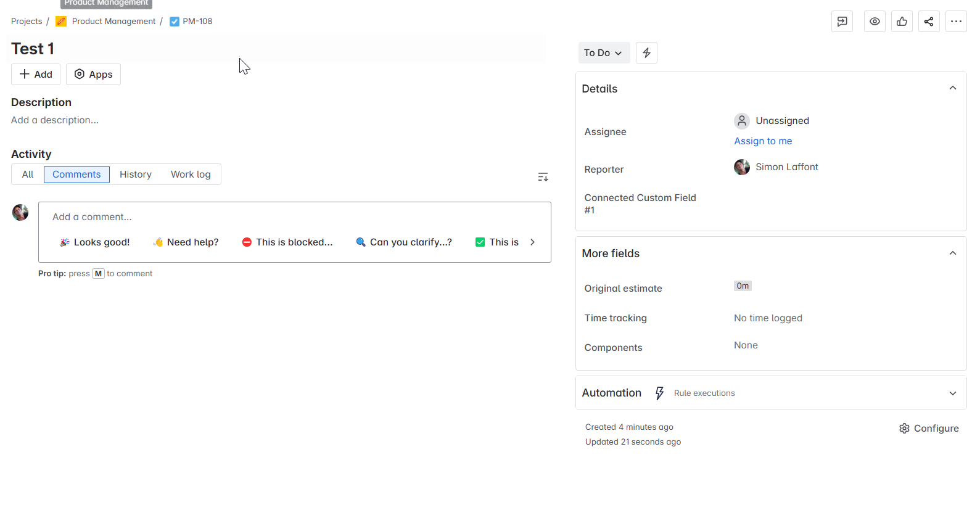Screen dimensions: 980x510
Task: Switch to the History tab
Action: pos(136,175)
